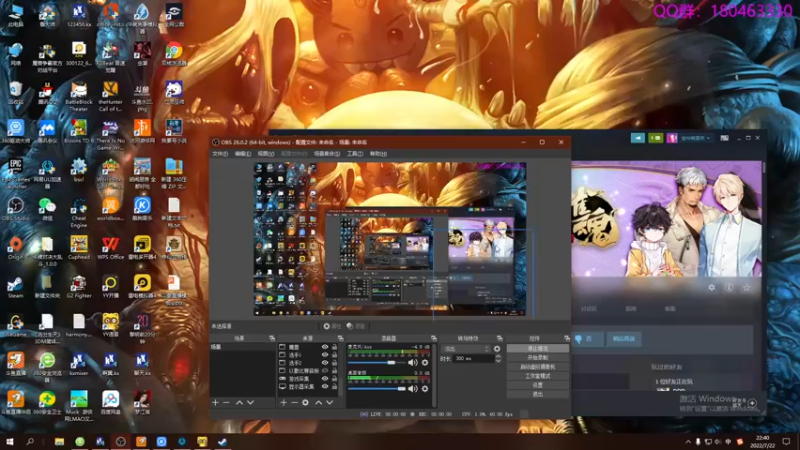Open the 文件(F) menu in OBS
The image size is (800, 450).
220,154
